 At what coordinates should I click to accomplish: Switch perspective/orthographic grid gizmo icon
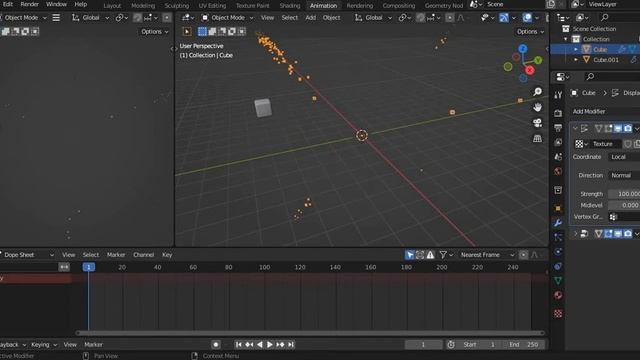pos(538,138)
